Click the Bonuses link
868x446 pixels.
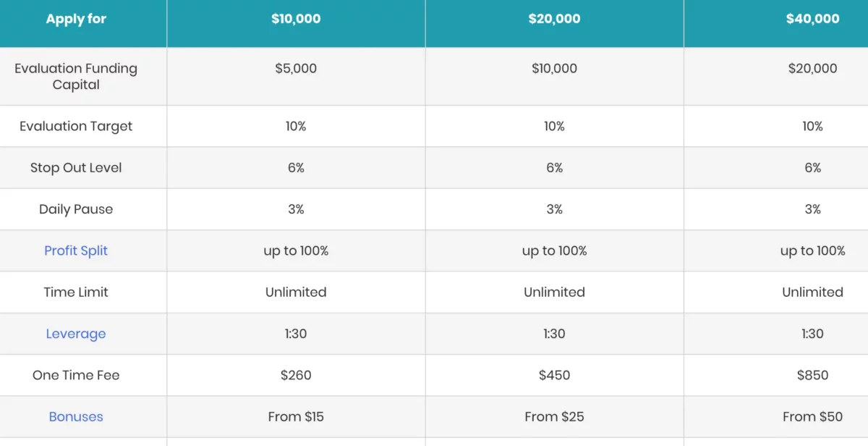point(76,417)
